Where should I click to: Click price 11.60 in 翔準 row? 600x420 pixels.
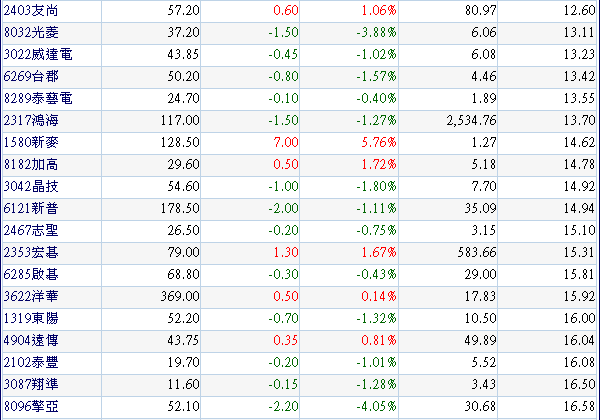tap(183, 384)
